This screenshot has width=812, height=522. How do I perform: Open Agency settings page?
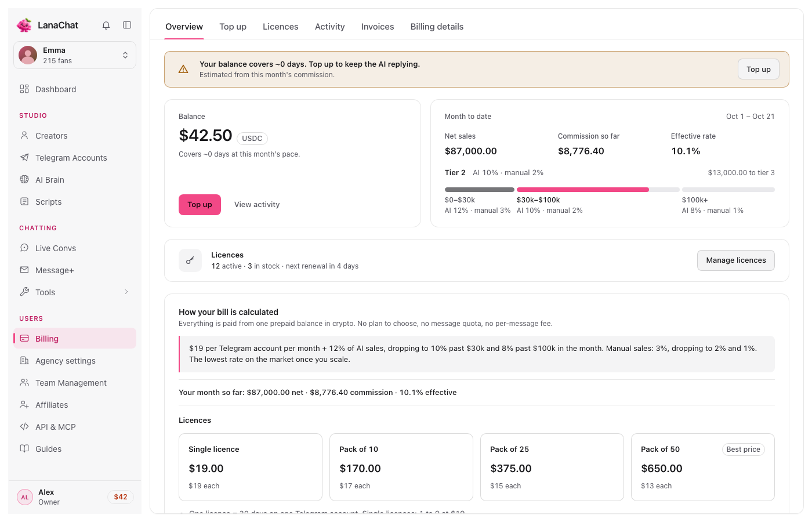pos(75,361)
